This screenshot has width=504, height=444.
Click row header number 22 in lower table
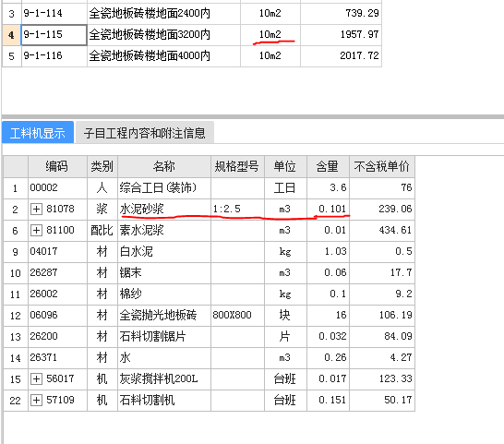pyautogui.click(x=16, y=401)
